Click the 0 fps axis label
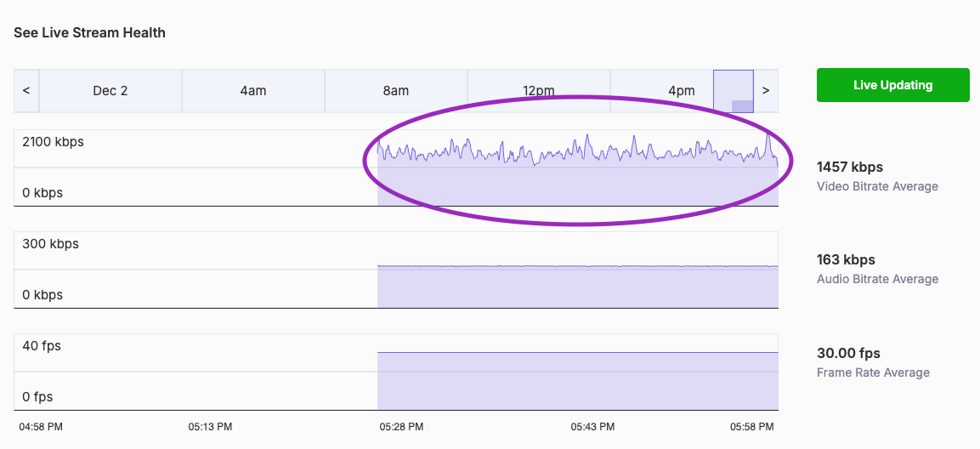This screenshot has width=980, height=449. (37, 397)
